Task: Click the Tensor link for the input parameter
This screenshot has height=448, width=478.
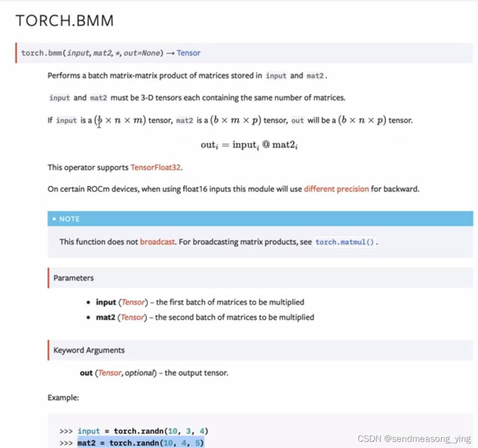Action: 133,302
